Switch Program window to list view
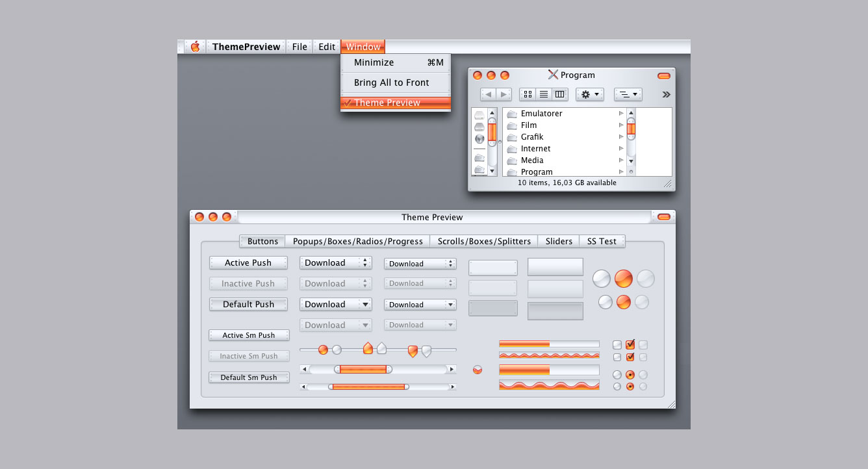The image size is (868, 469). coord(544,94)
